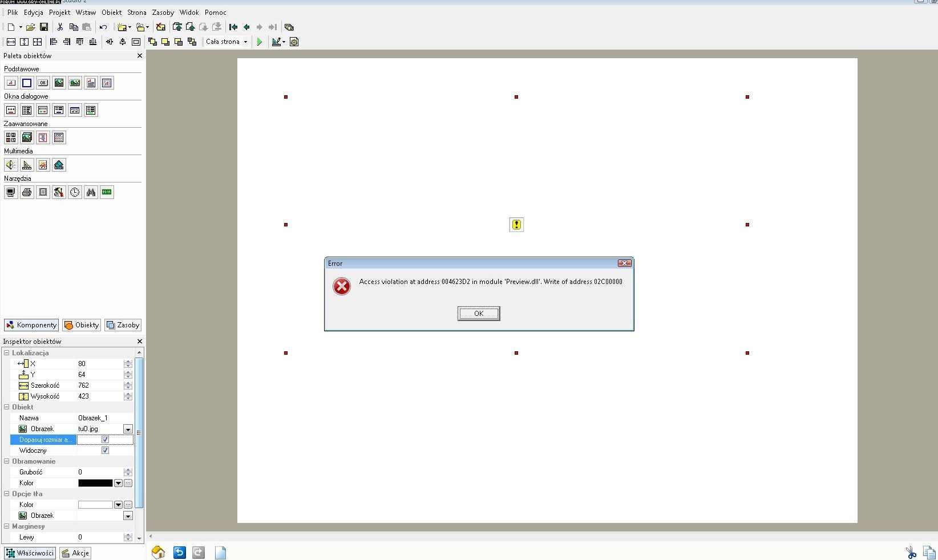Image resolution: width=938 pixels, height=560 pixels.
Task: Click the black border Kolor swatch
Action: pyautogui.click(x=95, y=483)
